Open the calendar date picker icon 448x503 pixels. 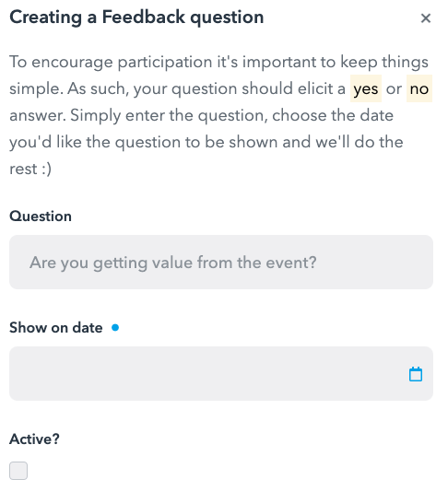click(x=415, y=374)
